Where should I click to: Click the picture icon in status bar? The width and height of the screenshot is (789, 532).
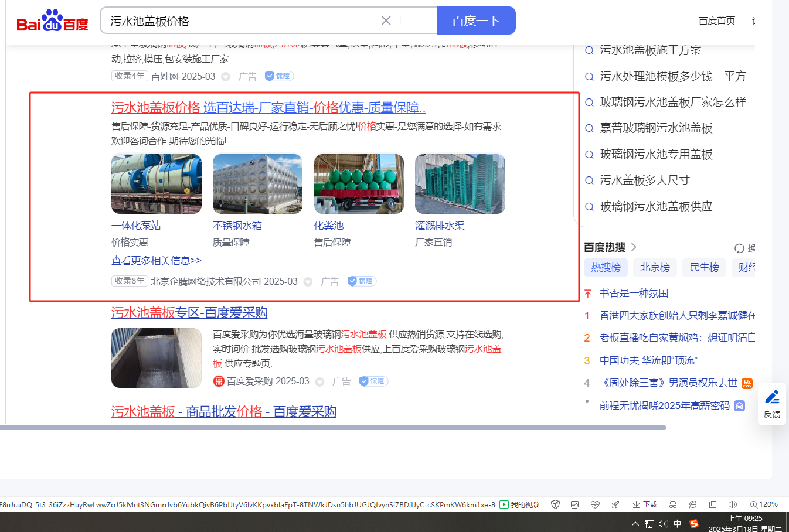575,504
